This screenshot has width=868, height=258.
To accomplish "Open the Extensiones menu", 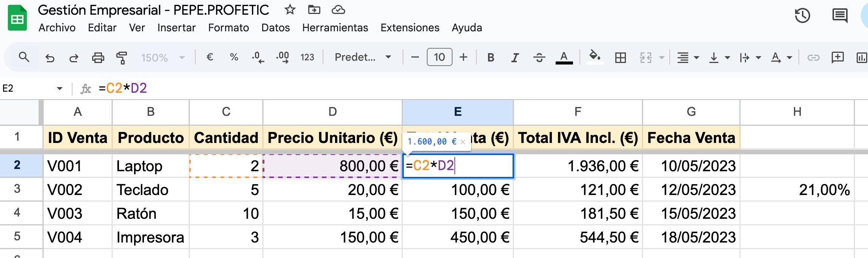I will pyautogui.click(x=410, y=28).
